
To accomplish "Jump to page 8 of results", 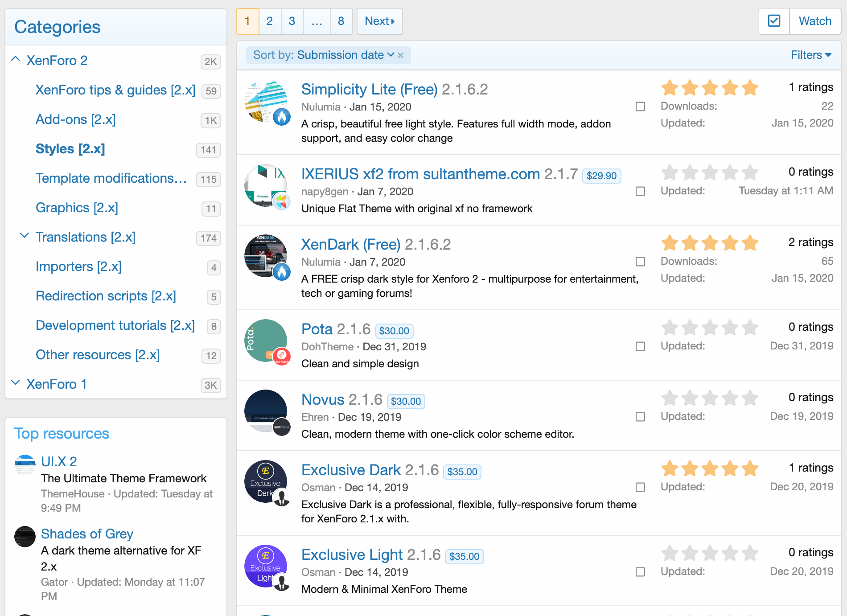I will [x=341, y=21].
